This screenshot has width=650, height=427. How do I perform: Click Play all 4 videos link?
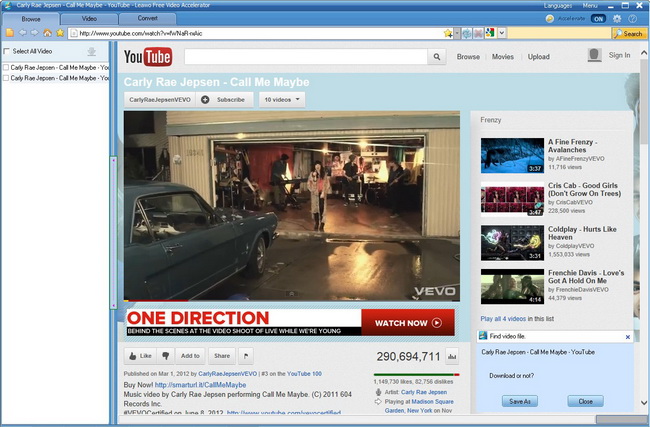point(503,319)
